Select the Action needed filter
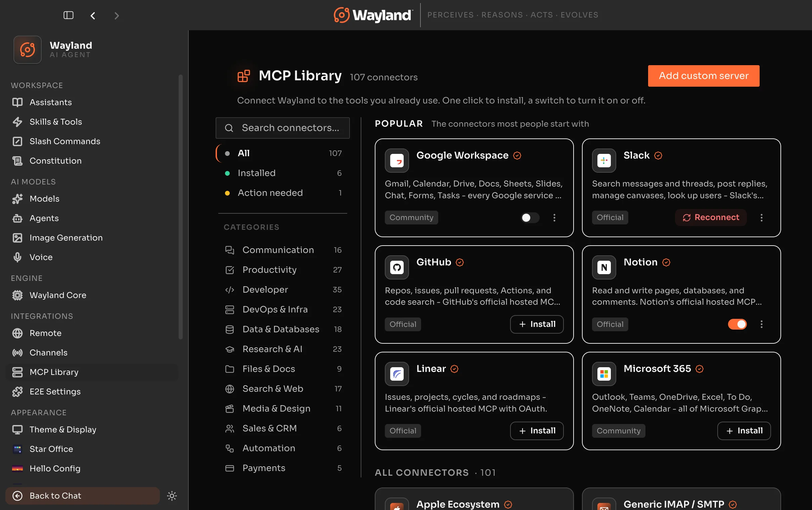This screenshot has height=510, width=812. [282, 193]
